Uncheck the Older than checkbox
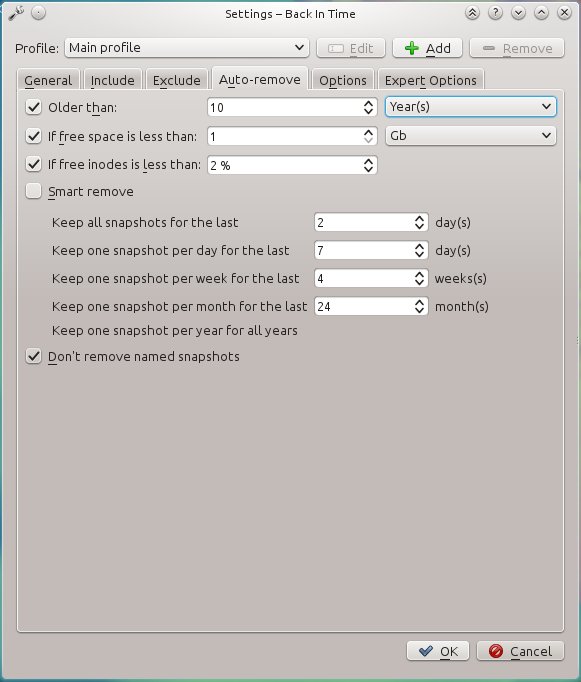Screen dimensions: 581x682 click(x=33, y=107)
